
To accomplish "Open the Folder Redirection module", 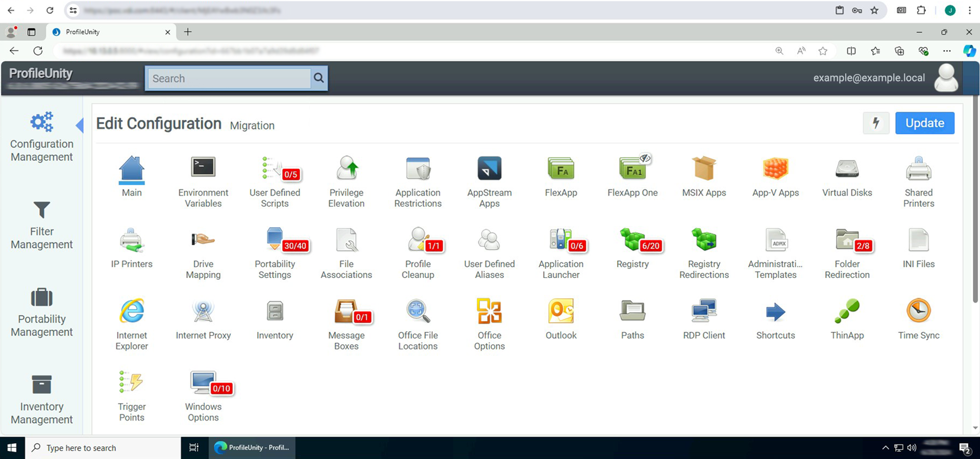I will pyautogui.click(x=847, y=241).
